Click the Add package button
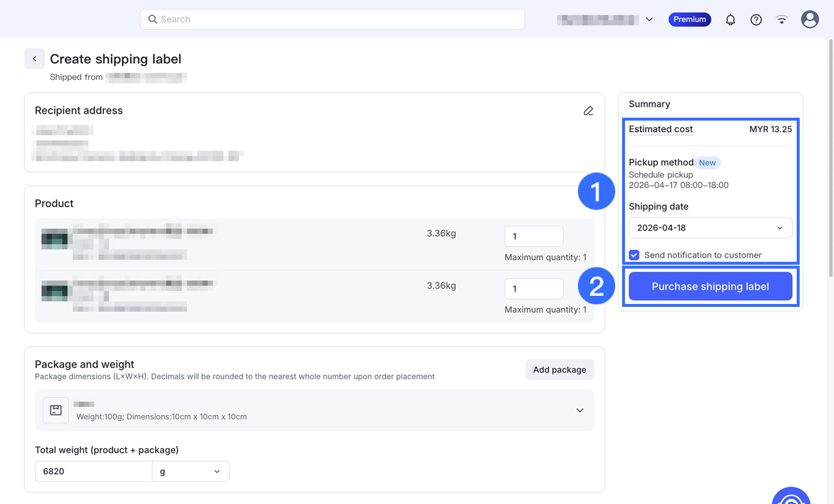 [x=559, y=370]
